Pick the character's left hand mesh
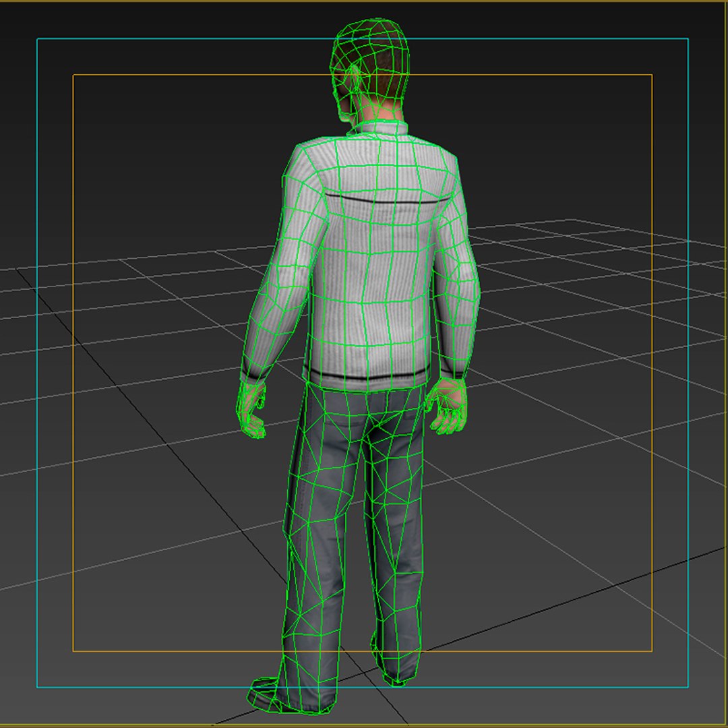Screen dimensions: 728x728 251,410
